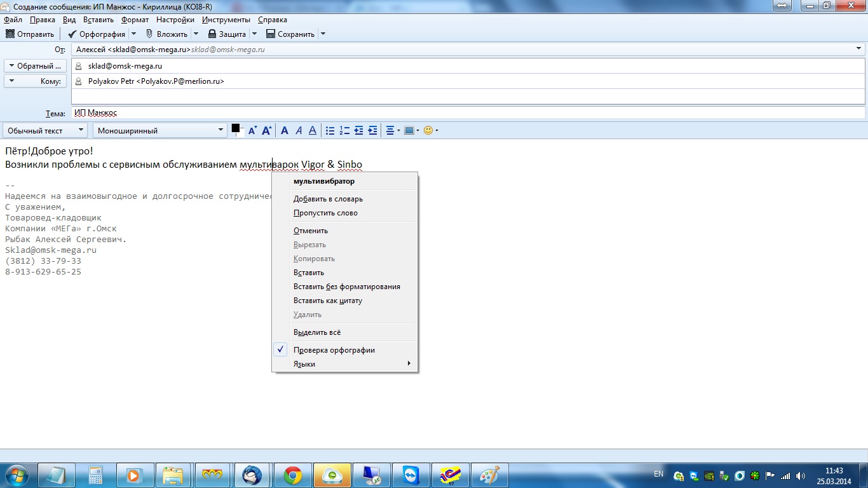Click the EN language indicator
This screenshot has width=868, height=488.
pos(658,474)
